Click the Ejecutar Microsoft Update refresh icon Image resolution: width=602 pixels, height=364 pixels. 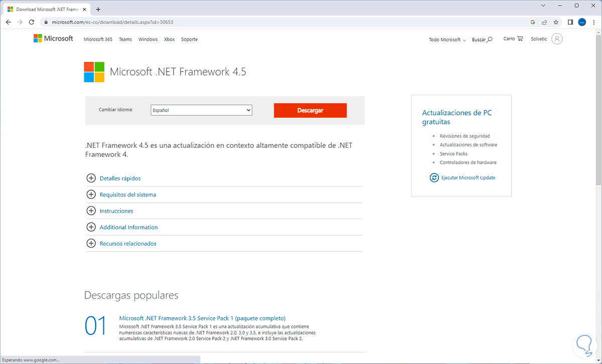[x=434, y=177]
